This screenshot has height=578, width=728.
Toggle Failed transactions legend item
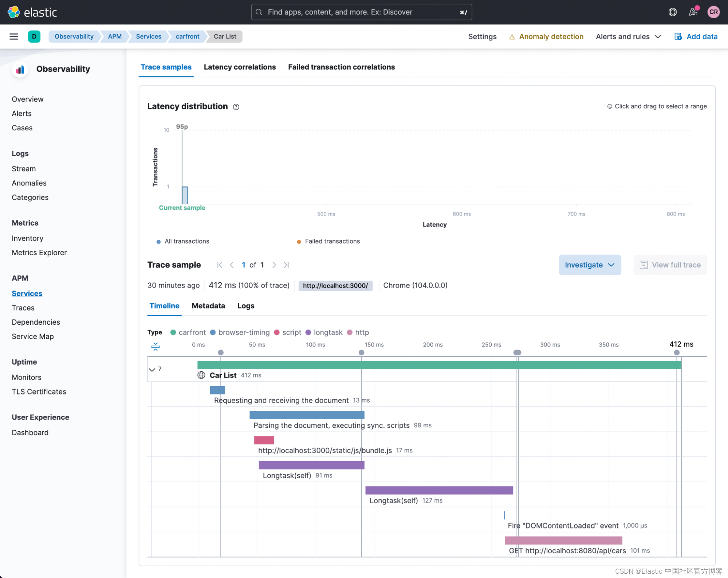click(332, 241)
